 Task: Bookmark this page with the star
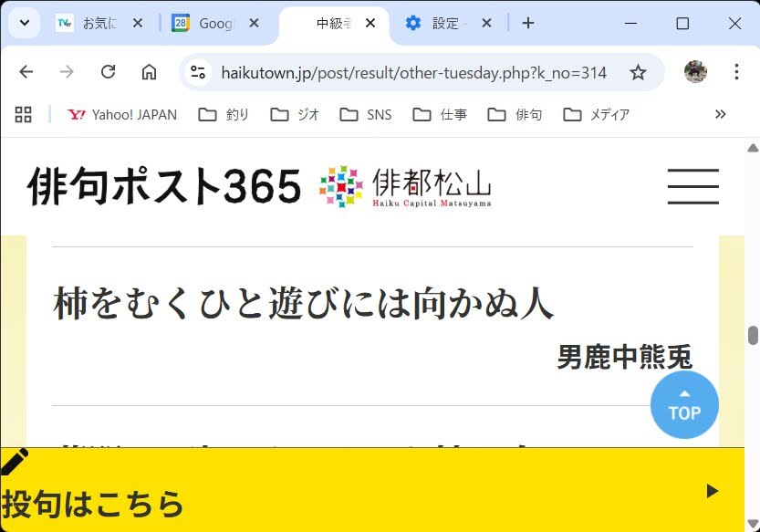[638, 72]
